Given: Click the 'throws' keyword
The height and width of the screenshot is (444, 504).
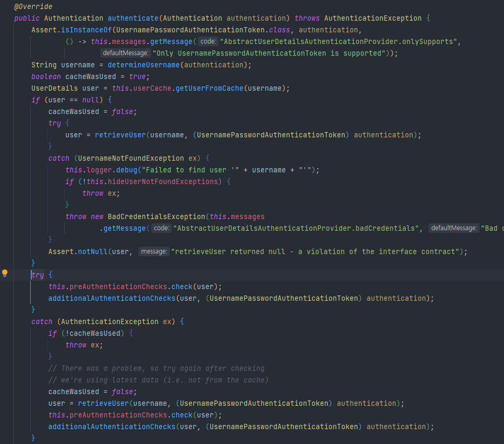Looking at the screenshot, I should tap(307, 19).
